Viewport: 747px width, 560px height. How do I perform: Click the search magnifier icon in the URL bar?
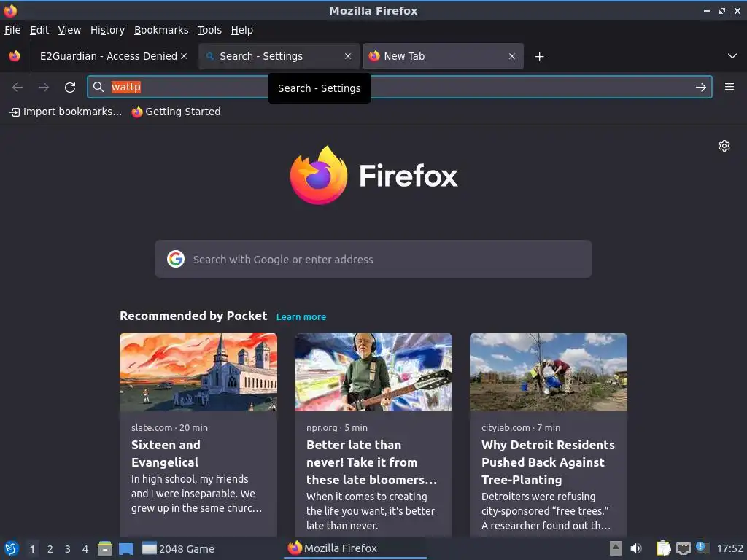98,87
